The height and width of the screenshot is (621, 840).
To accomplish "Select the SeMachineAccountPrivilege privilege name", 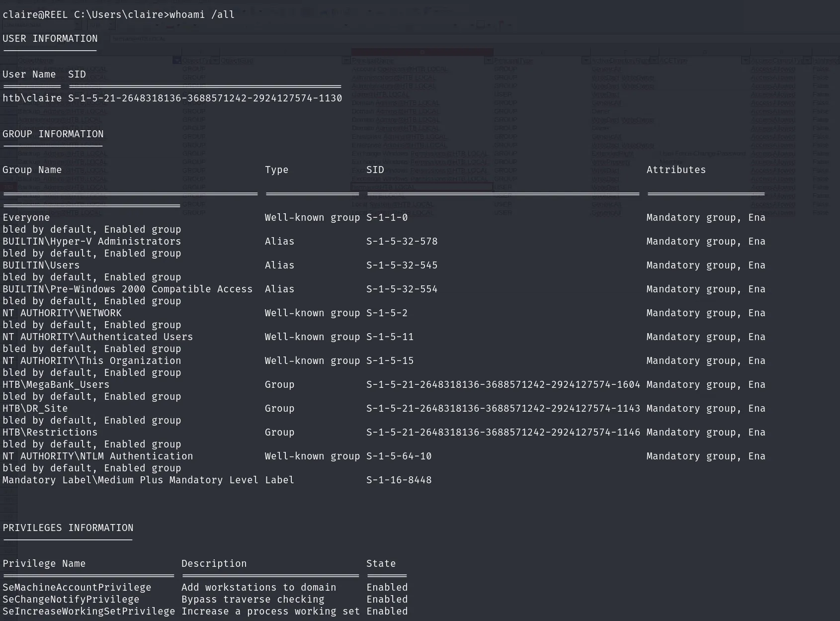I will [x=77, y=587].
